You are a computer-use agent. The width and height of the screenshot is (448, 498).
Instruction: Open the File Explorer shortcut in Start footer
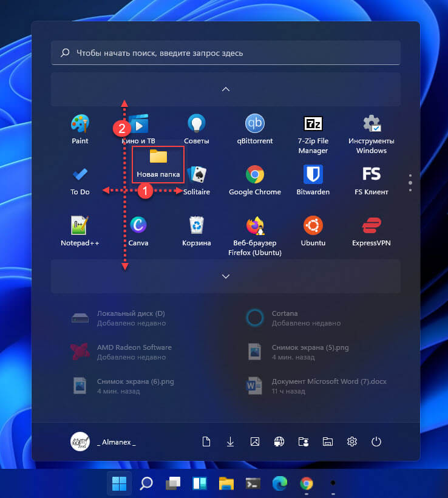point(327,442)
